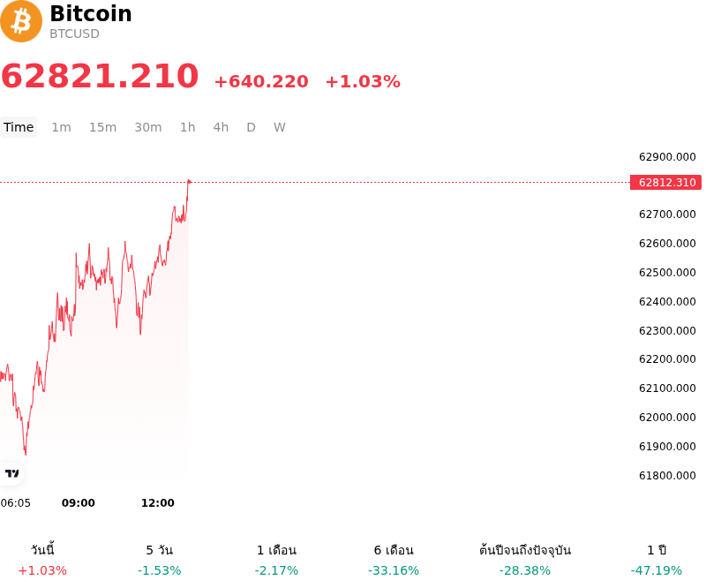Select the 1 ปี -47.19% range

(x=657, y=560)
